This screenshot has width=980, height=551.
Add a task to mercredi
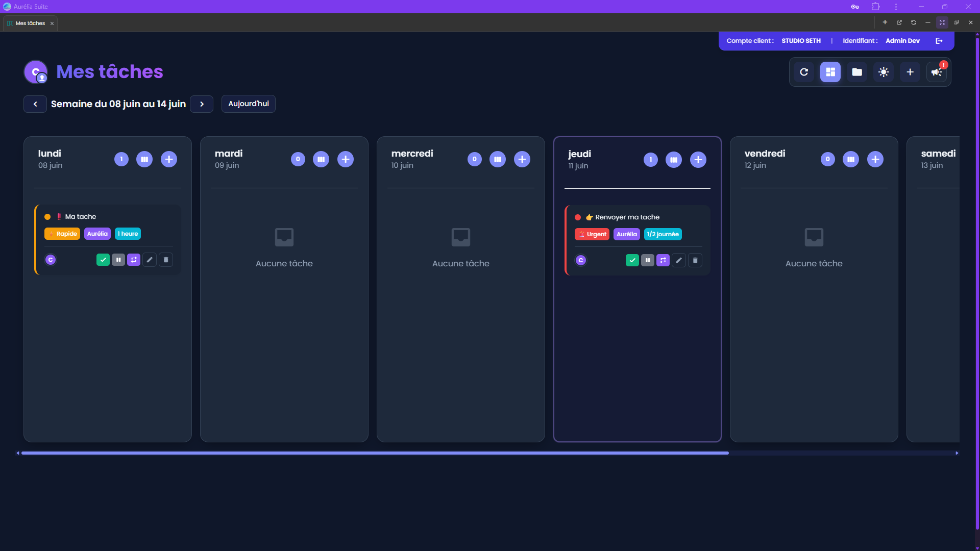[522, 159]
